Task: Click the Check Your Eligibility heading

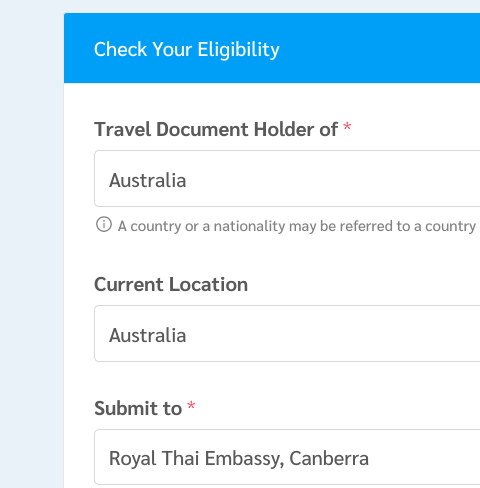Action: click(187, 50)
